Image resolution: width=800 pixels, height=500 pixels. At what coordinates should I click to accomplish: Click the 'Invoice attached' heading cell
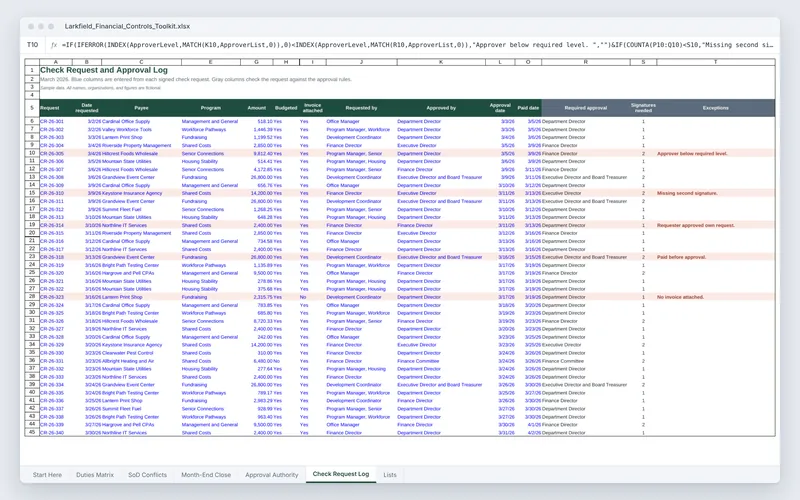(x=313, y=108)
